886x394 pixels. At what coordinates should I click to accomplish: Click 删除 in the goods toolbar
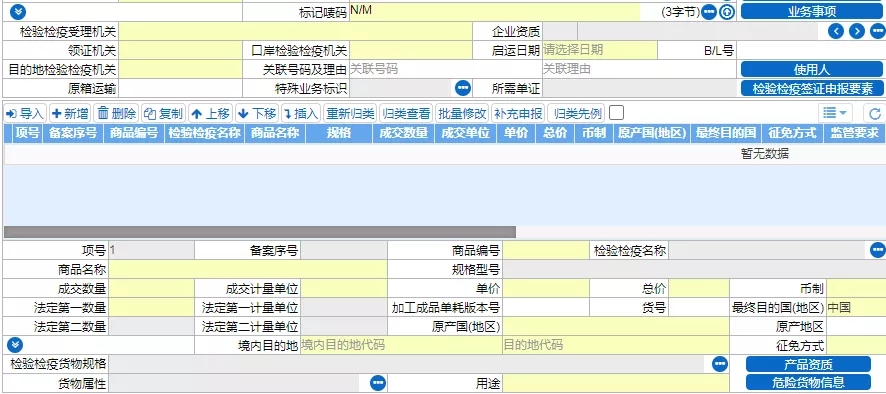click(116, 114)
